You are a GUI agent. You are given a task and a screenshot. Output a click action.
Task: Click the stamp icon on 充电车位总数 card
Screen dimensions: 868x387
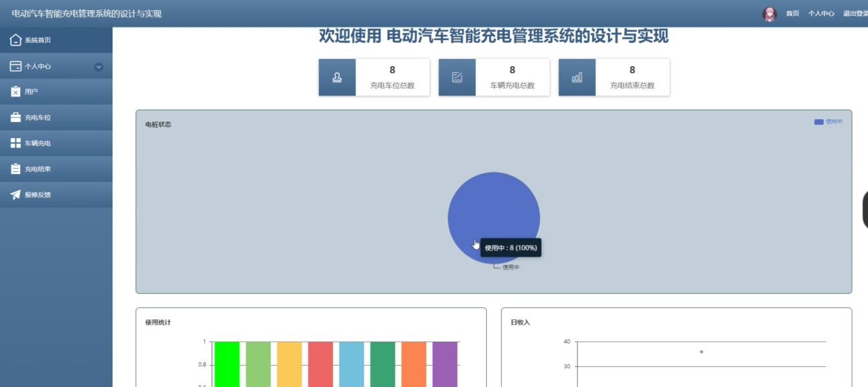click(x=337, y=78)
